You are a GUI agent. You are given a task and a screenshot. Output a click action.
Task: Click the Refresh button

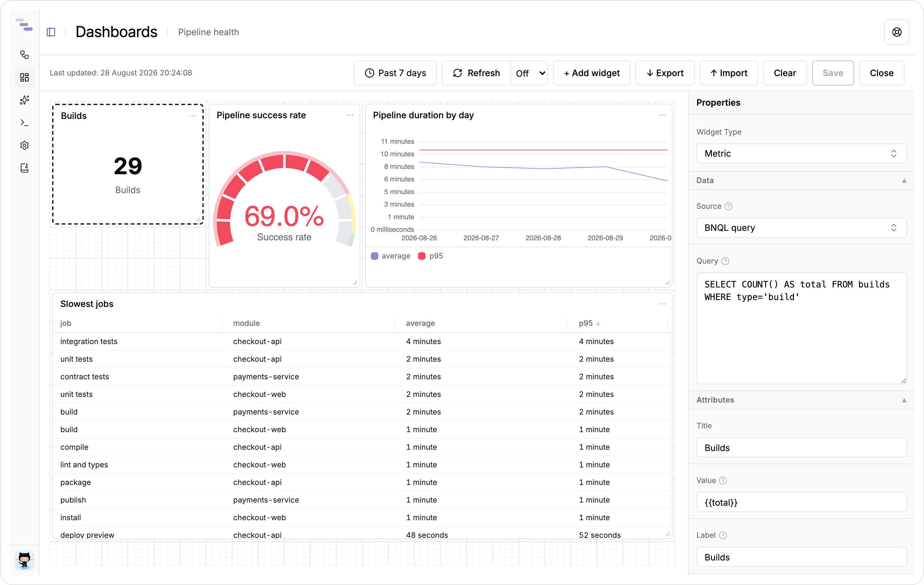(x=476, y=73)
